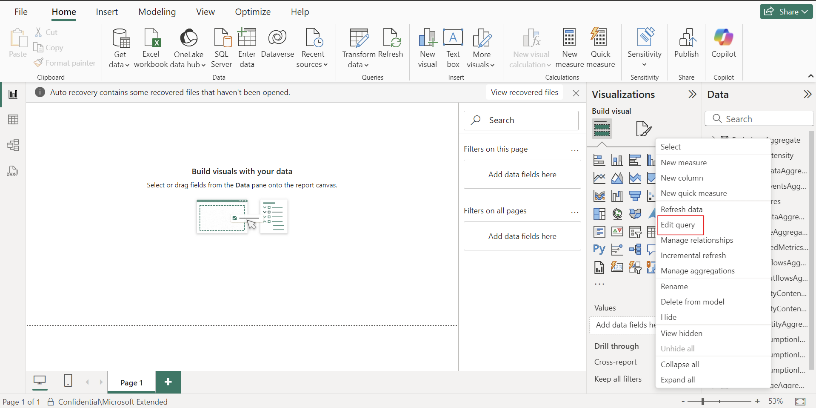
Task: Select the Python visual icon
Action: pyautogui.click(x=600, y=249)
